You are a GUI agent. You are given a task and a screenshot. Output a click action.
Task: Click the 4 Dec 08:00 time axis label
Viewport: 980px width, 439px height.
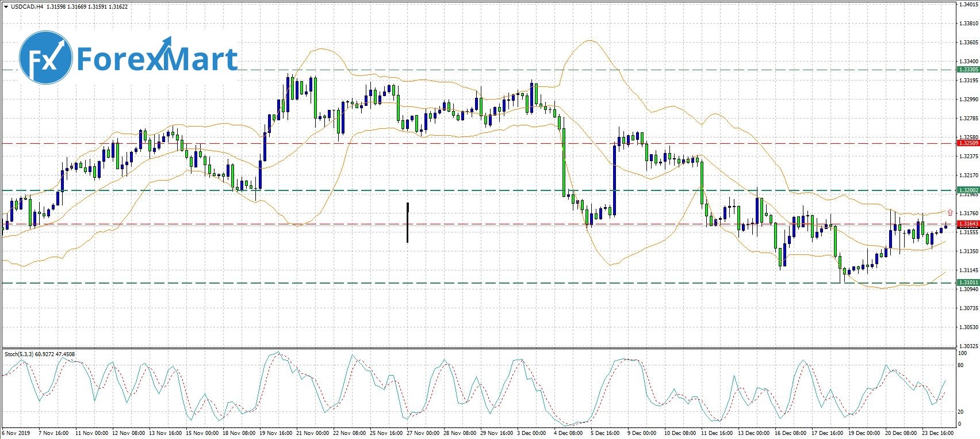(568, 433)
